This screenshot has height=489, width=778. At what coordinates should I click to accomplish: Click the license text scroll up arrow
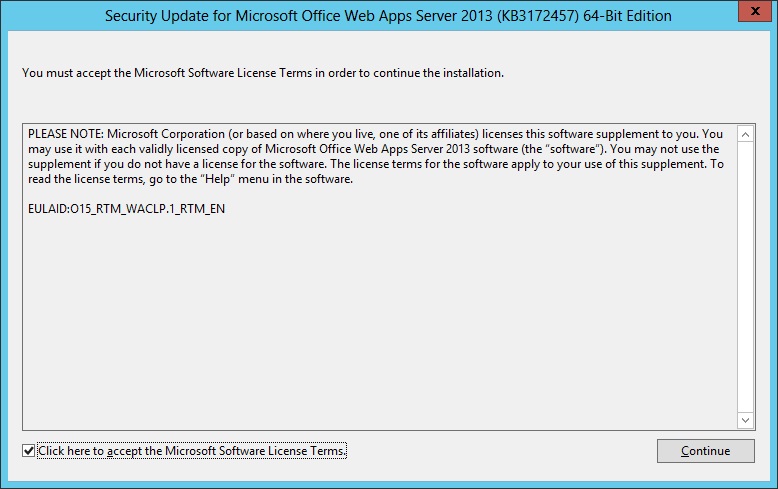pos(745,134)
